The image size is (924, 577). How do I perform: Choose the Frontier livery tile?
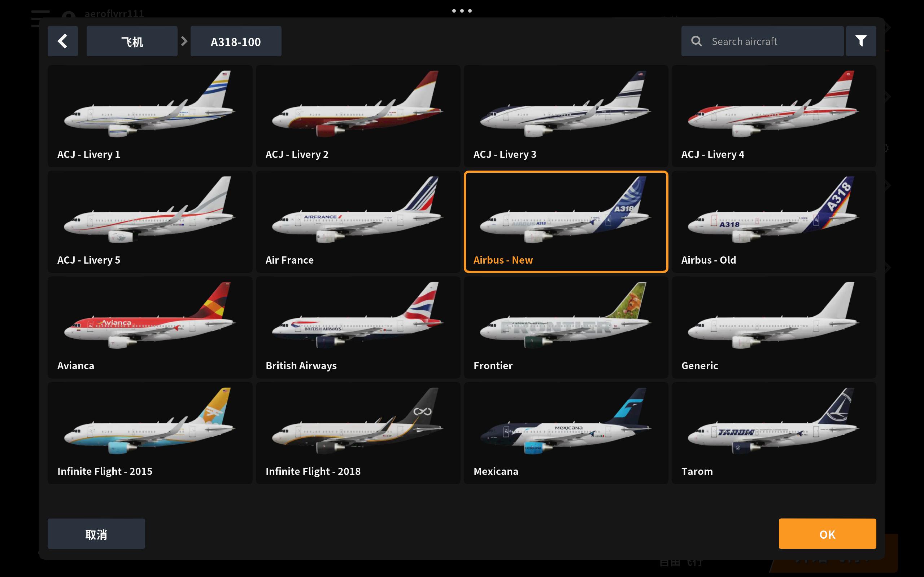coord(566,327)
